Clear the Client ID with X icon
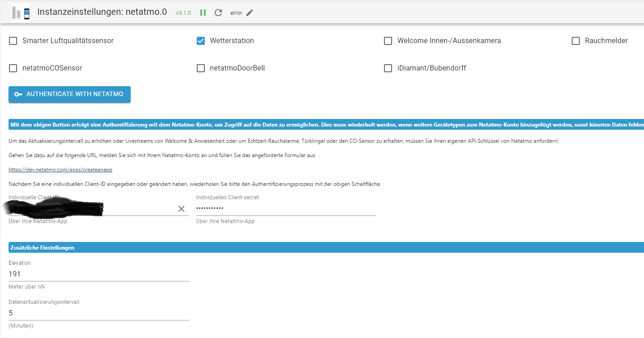The width and height of the screenshot is (644, 338). (181, 209)
